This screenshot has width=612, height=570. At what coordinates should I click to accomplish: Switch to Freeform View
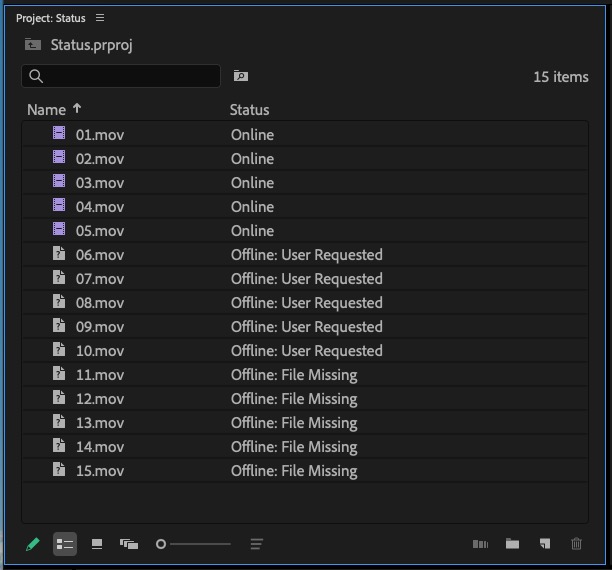coord(129,544)
